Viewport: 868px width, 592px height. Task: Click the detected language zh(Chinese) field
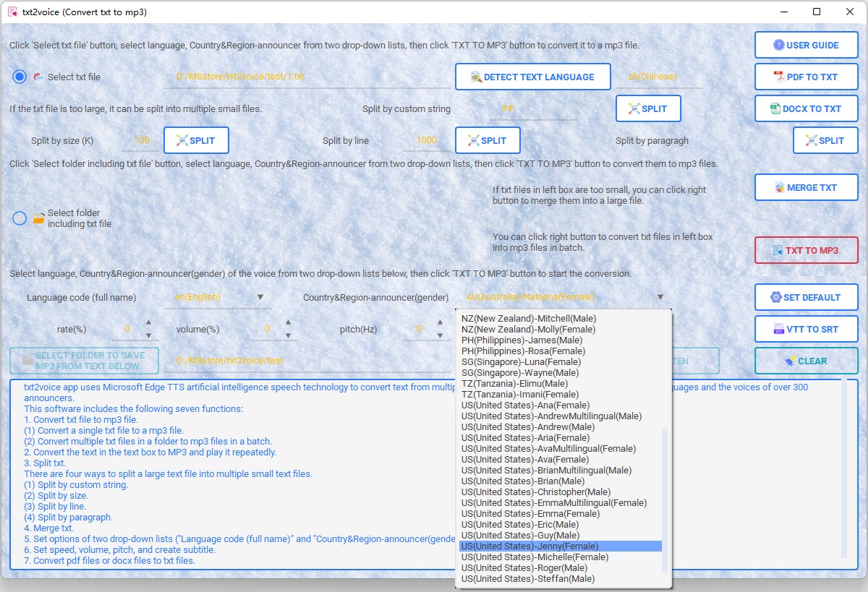[660, 77]
